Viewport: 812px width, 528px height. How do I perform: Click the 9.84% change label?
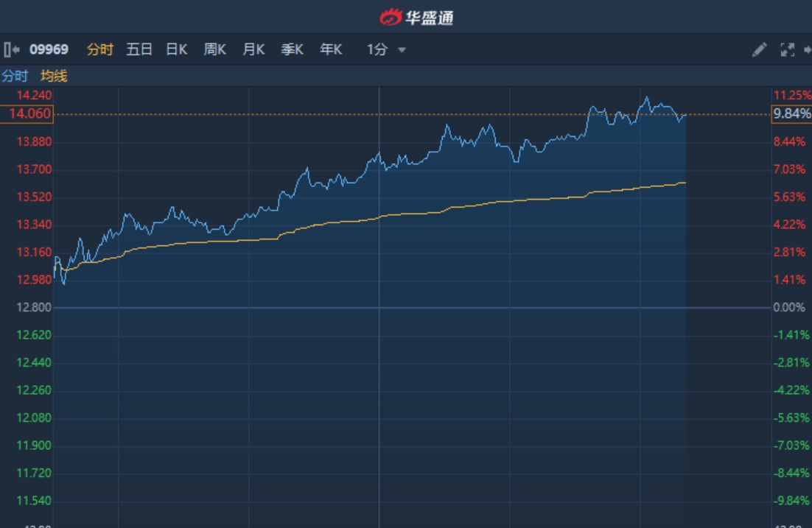tap(791, 114)
